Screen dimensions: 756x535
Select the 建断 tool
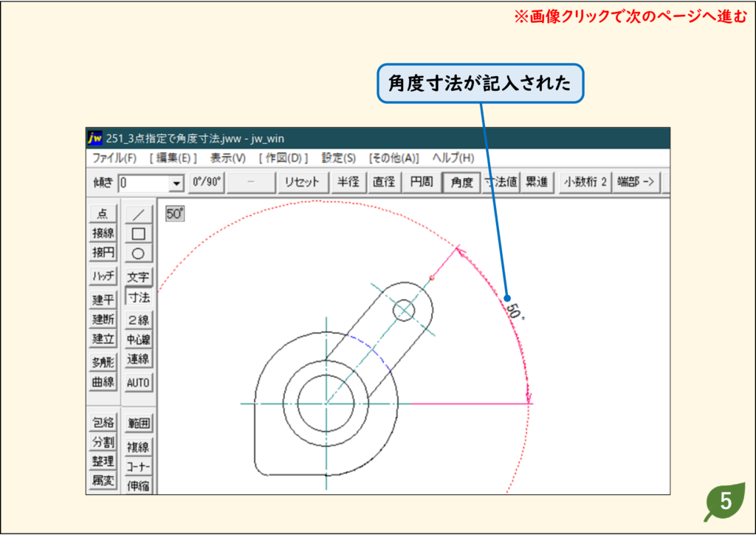(103, 319)
